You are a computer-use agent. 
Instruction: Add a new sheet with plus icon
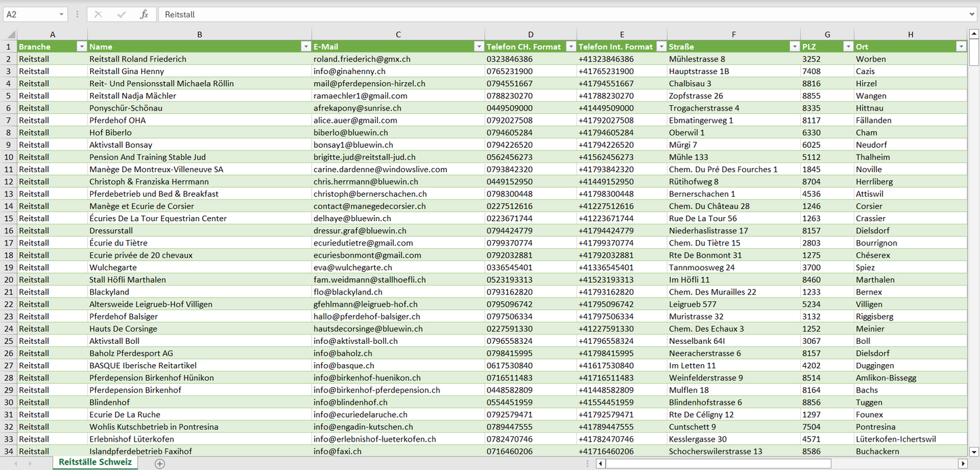(159, 463)
